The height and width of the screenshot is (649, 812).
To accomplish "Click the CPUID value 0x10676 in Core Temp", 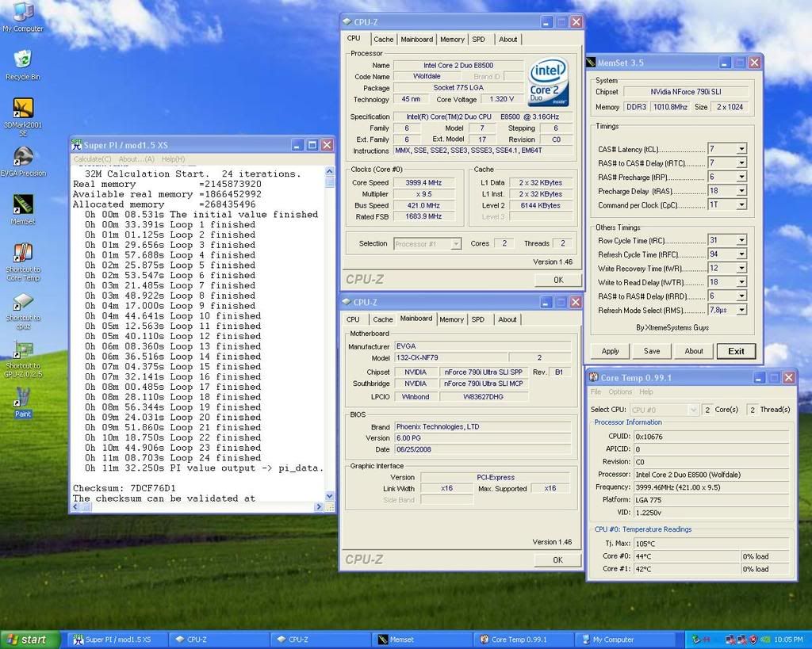I will tap(711, 437).
